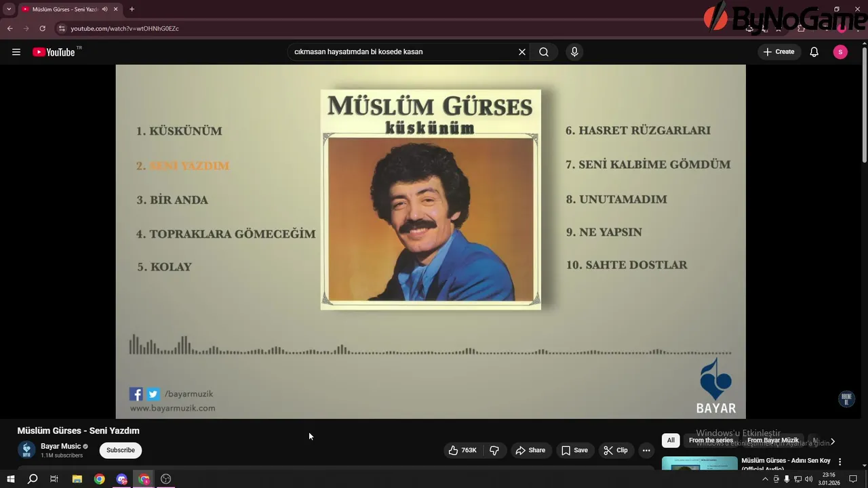Create a Clip of the video
868x488 pixels.
[x=616, y=450]
